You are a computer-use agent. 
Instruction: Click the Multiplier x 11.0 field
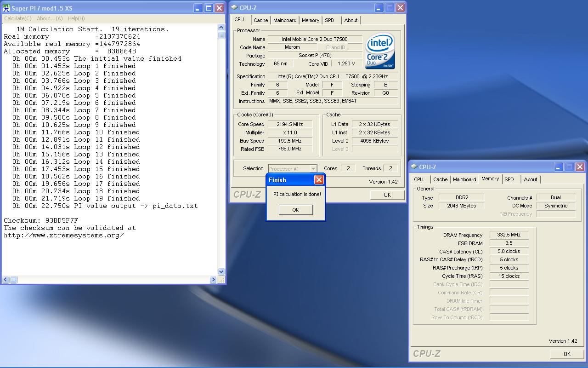(x=290, y=132)
